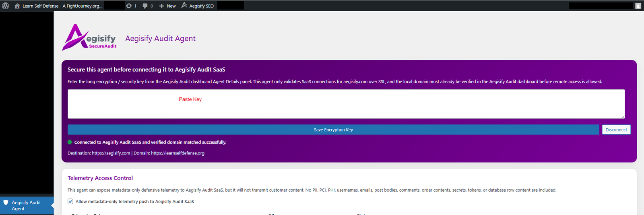Open the comments speech bubble icon
Viewport: 644px width, 215px height.
[x=145, y=6]
